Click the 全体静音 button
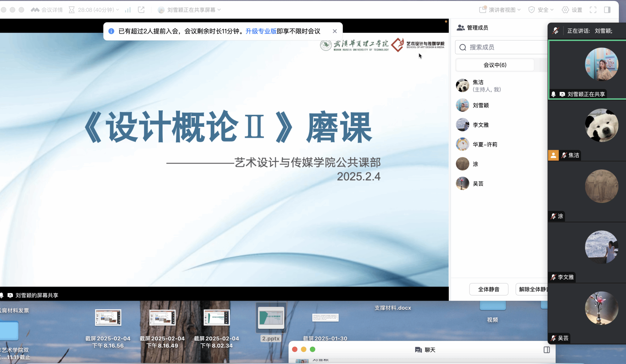The width and height of the screenshot is (626, 364). pyautogui.click(x=489, y=289)
